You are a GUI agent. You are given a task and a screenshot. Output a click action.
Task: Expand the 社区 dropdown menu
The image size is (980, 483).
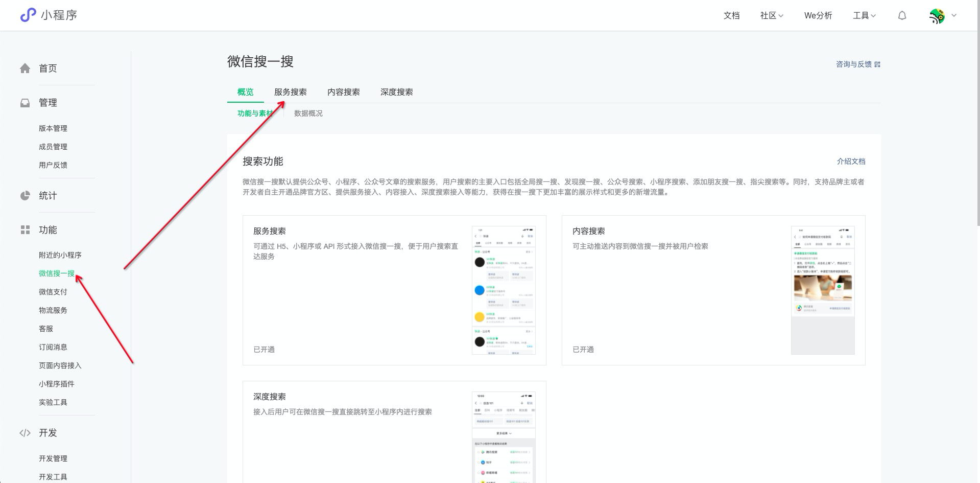(x=772, y=15)
